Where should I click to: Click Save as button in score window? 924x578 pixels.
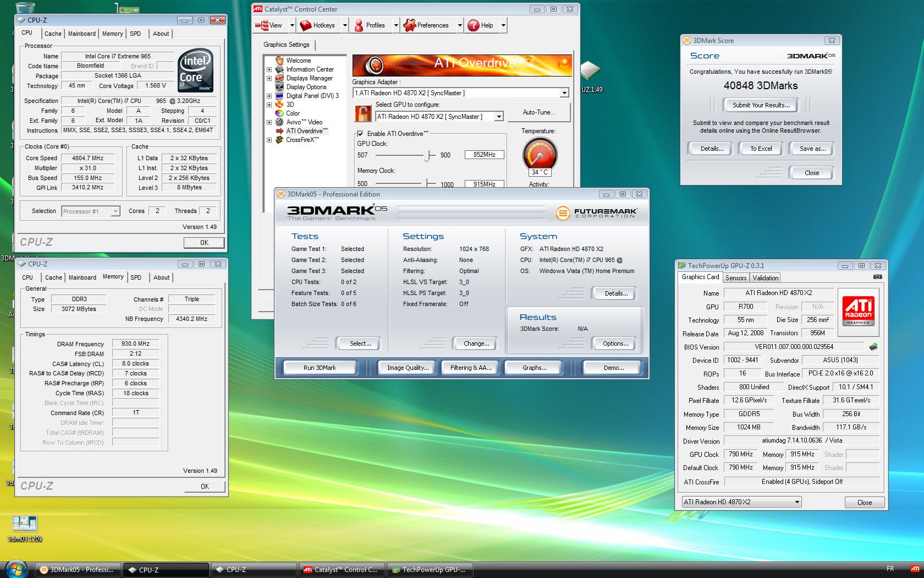pyautogui.click(x=812, y=149)
